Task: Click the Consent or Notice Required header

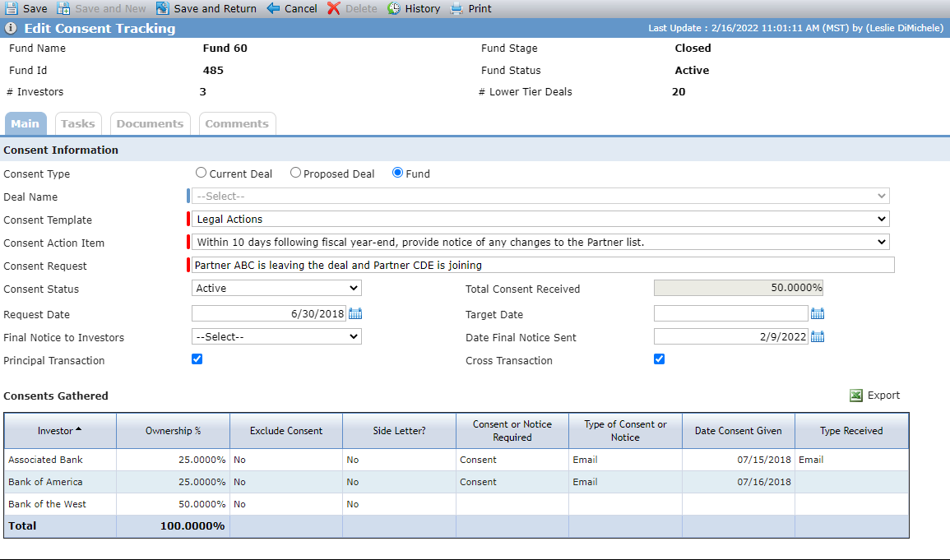Action: pos(512,430)
